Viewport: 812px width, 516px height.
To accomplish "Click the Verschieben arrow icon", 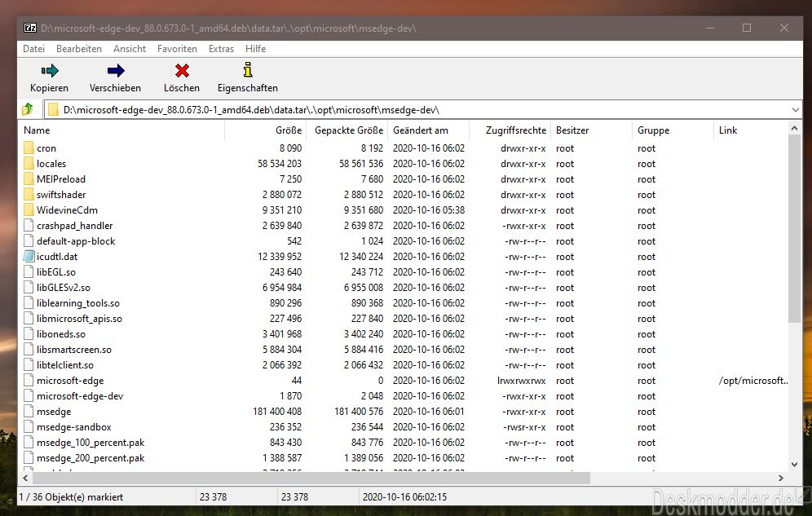I will coord(116,70).
